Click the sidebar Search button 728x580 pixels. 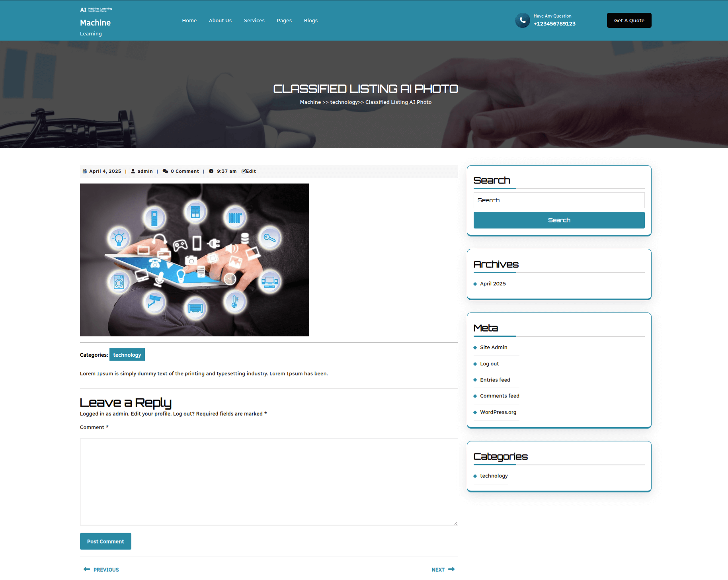click(x=559, y=220)
